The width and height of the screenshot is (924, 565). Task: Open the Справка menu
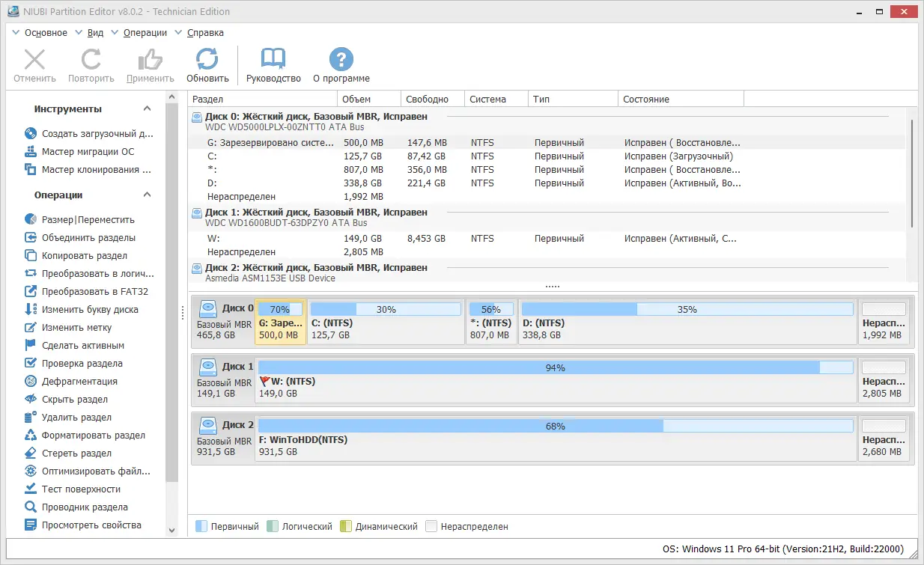pyautogui.click(x=204, y=33)
